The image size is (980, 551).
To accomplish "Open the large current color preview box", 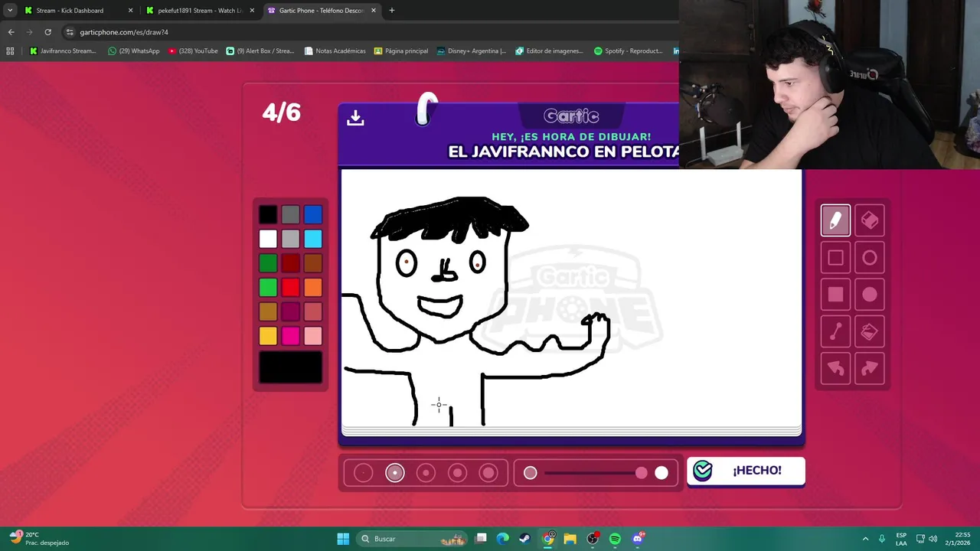I will click(x=290, y=367).
